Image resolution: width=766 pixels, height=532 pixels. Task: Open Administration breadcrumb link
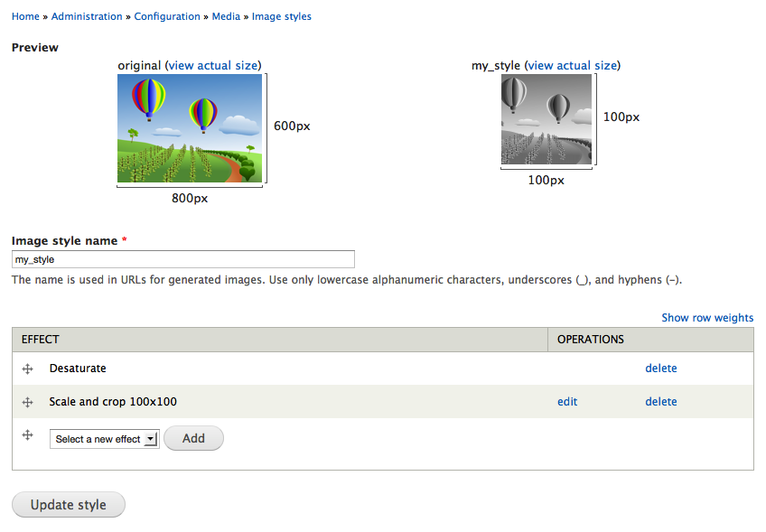click(x=87, y=16)
